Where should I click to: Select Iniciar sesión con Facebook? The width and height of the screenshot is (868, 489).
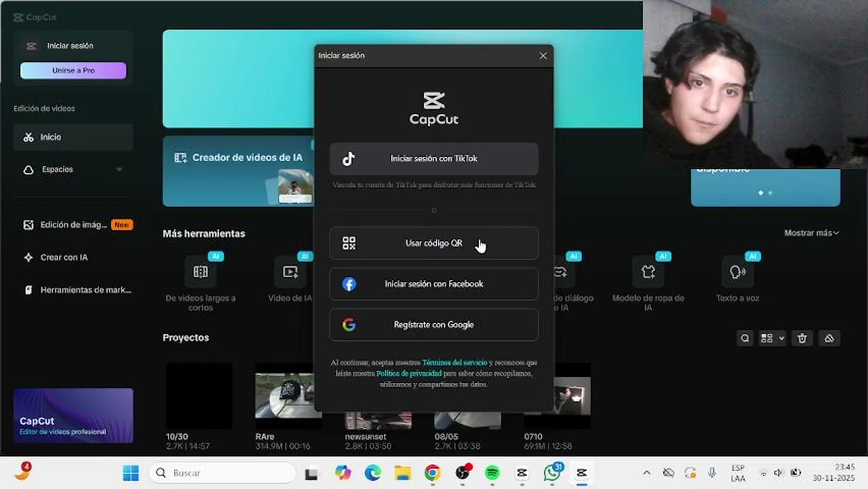click(434, 284)
